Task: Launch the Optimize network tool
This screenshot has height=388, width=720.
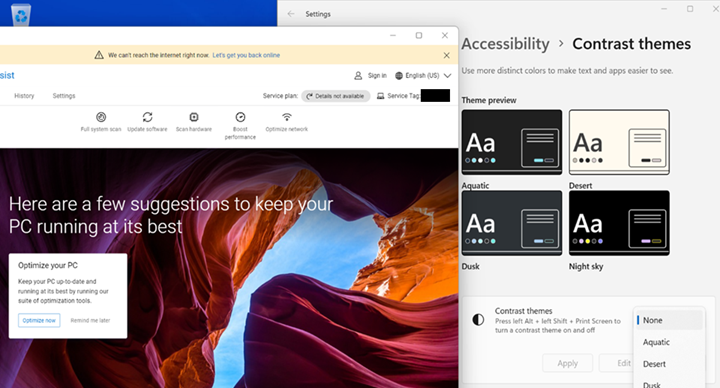Action: pyautogui.click(x=287, y=117)
